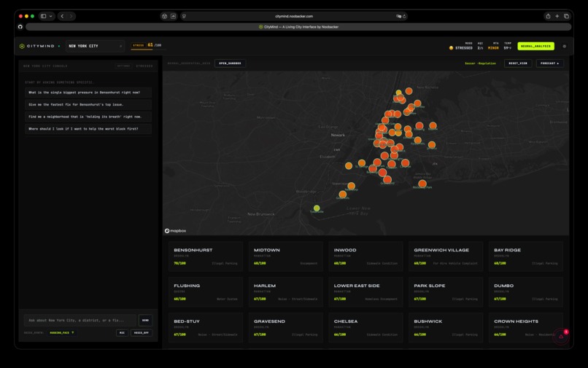Screen dimensions: 588x368
Task: Show tab overview icon in browser
Action: (566, 16)
